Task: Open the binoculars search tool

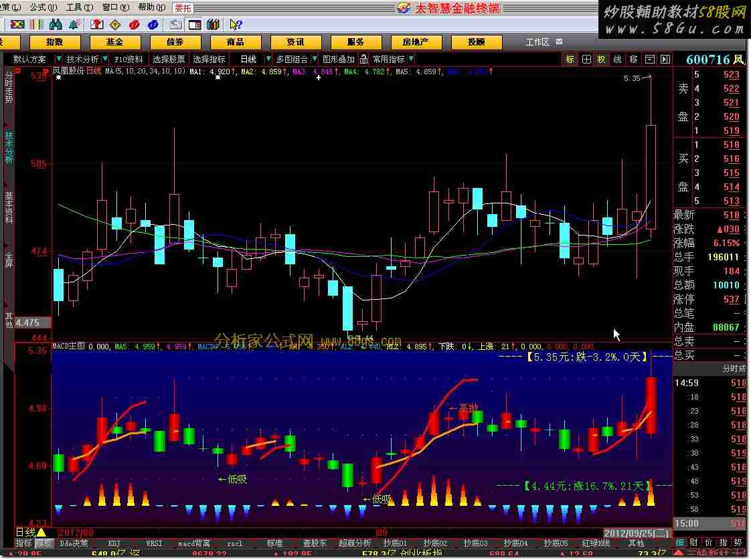Action: [56, 24]
